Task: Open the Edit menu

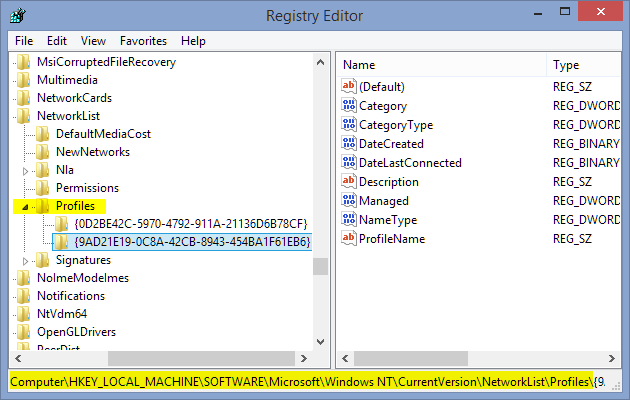Action: click(57, 41)
